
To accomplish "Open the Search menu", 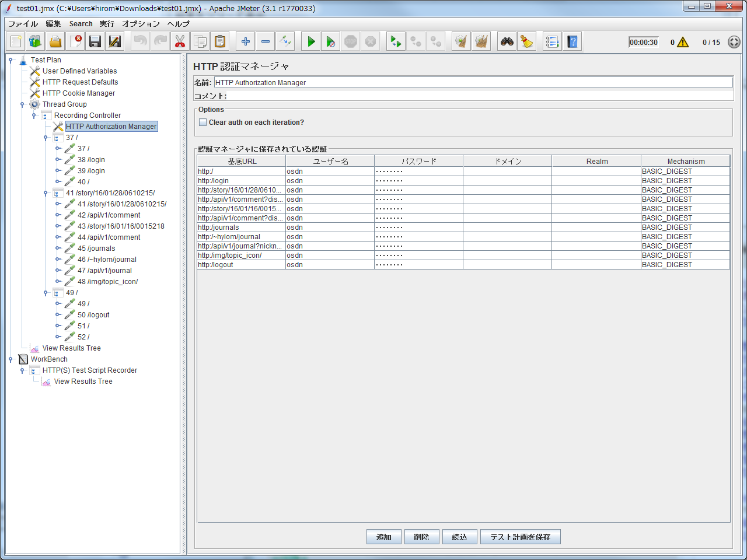I will (x=81, y=24).
